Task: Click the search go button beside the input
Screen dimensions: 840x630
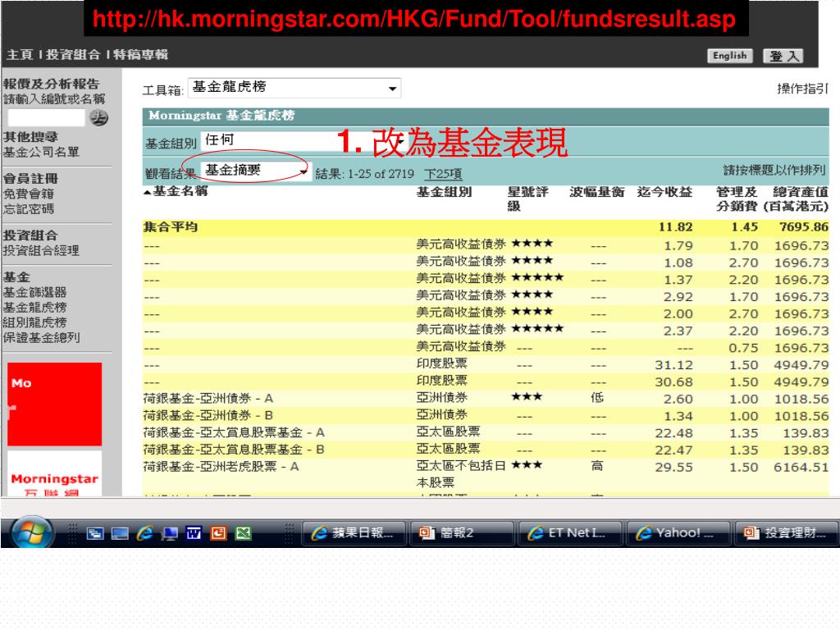Action: click(x=98, y=117)
